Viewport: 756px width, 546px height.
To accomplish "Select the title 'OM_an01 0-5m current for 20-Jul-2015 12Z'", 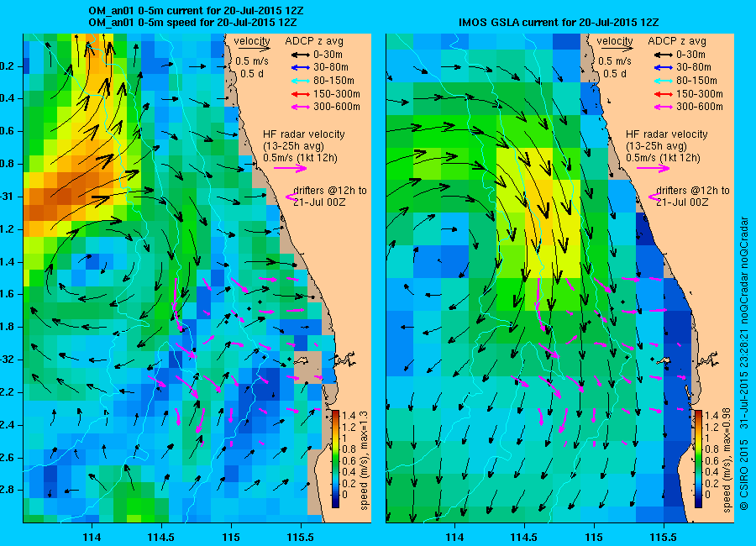I will click(196, 11).
